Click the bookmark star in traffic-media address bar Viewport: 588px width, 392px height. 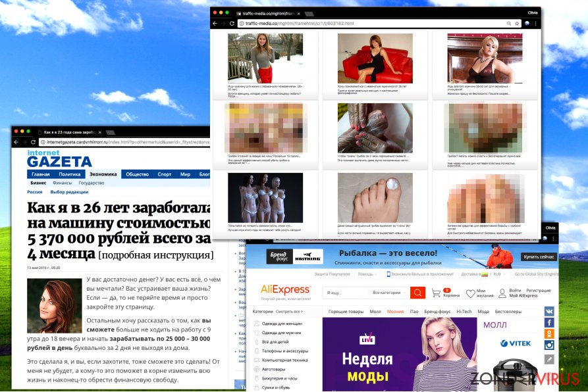[x=517, y=23]
